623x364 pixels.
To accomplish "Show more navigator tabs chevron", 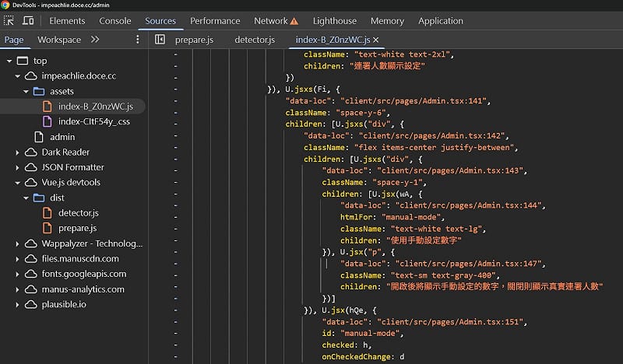I will click(x=95, y=40).
